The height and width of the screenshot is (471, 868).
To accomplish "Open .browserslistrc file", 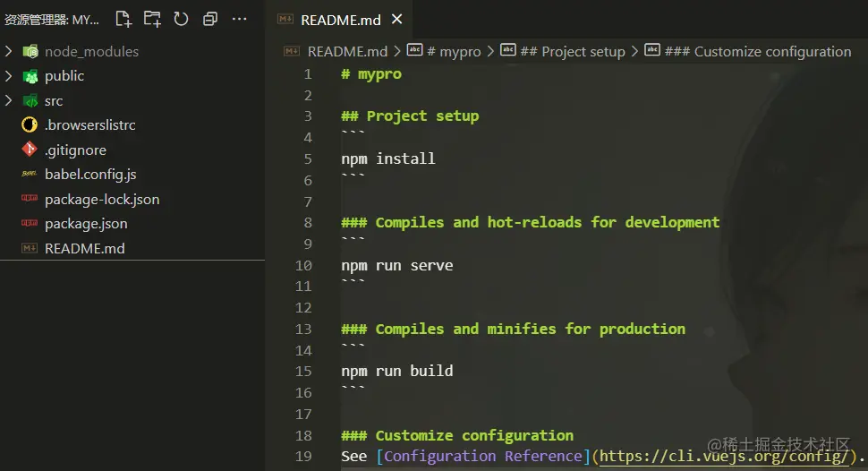I will point(90,125).
